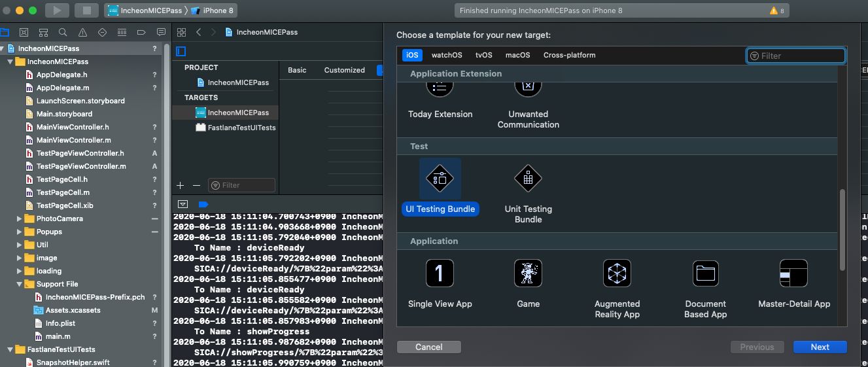Expand the PhotoCamera group
Screen dimensions: 868x367
tap(19, 218)
